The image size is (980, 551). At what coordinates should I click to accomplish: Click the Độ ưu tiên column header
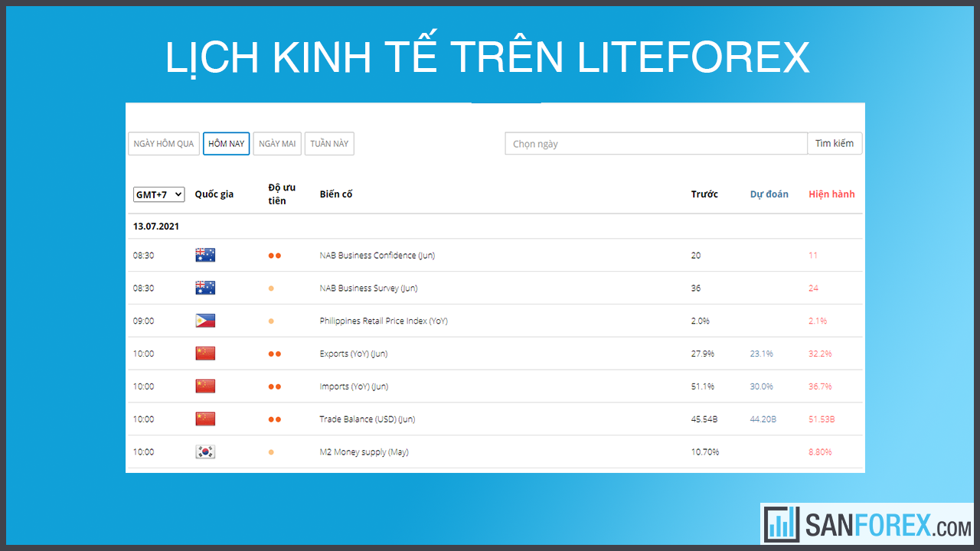[x=282, y=194]
